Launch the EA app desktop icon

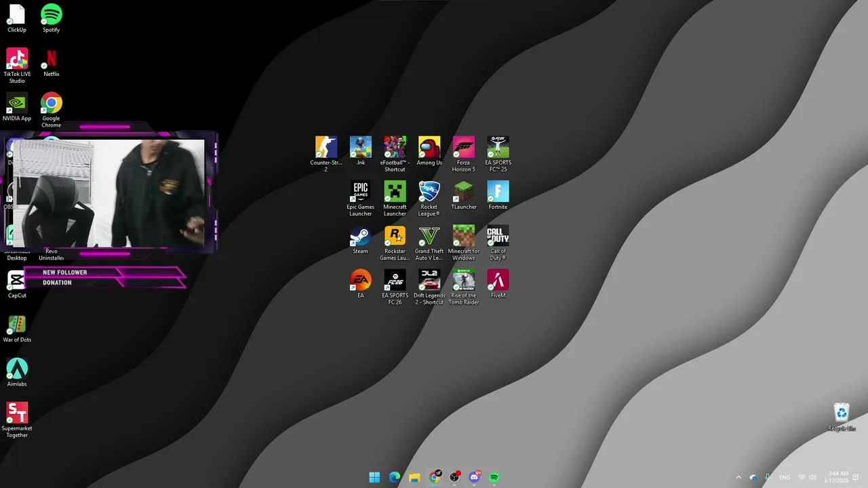click(x=361, y=284)
